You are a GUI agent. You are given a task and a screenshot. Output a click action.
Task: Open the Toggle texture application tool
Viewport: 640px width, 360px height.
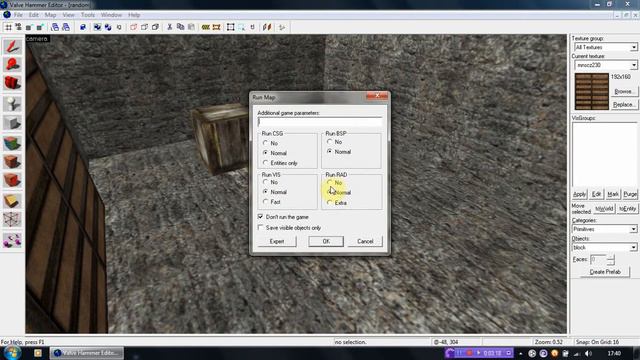point(12,143)
